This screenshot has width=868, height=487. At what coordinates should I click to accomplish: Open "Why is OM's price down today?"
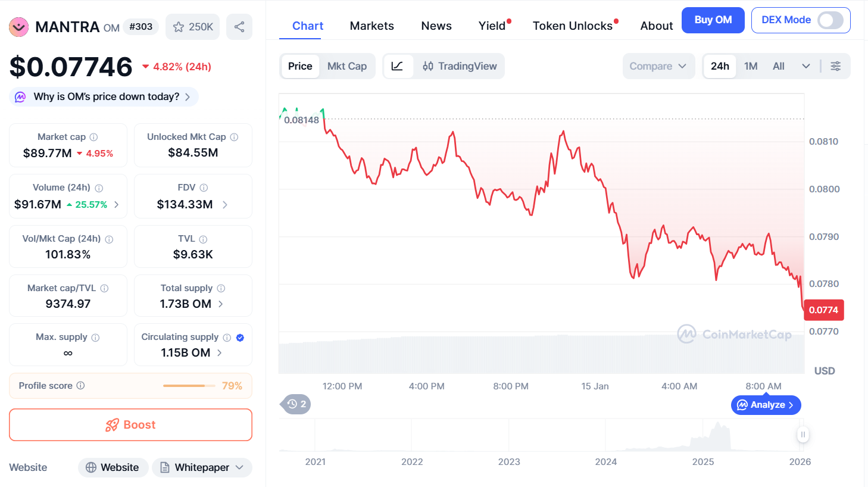[103, 96]
